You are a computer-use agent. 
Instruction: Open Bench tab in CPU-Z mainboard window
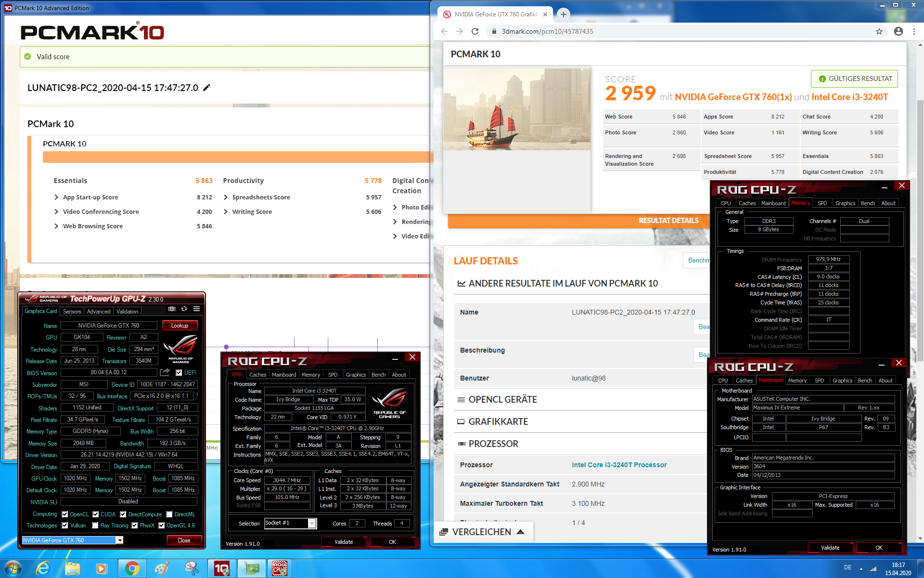(865, 381)
